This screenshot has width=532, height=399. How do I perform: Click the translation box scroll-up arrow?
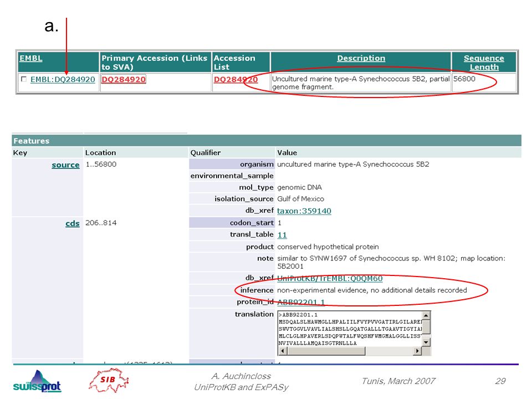point(426,315)
